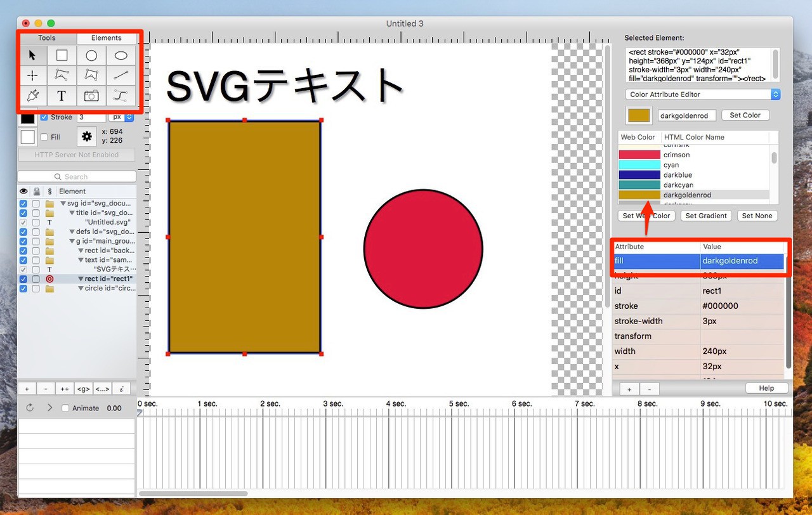Select the stroke attribute row
The height and width of the screenshot is (515, 812).
(698, 306)
